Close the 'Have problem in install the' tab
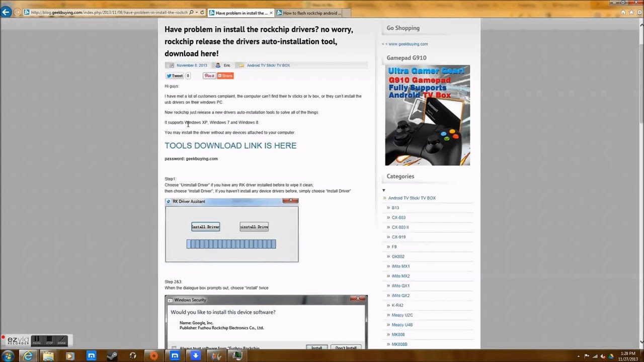644x362 pixels. [271, 13]
